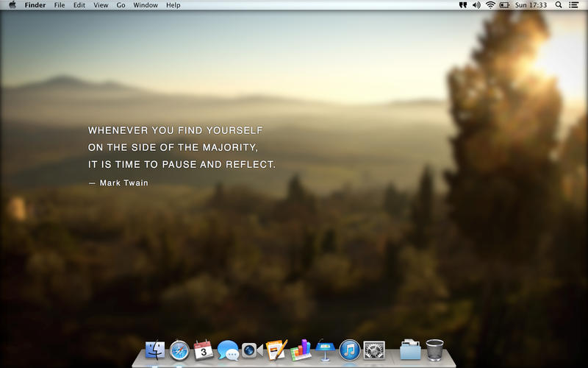Open Calendar icon showing 3
The height and width of the screenshot is (368, 588).
204,350
